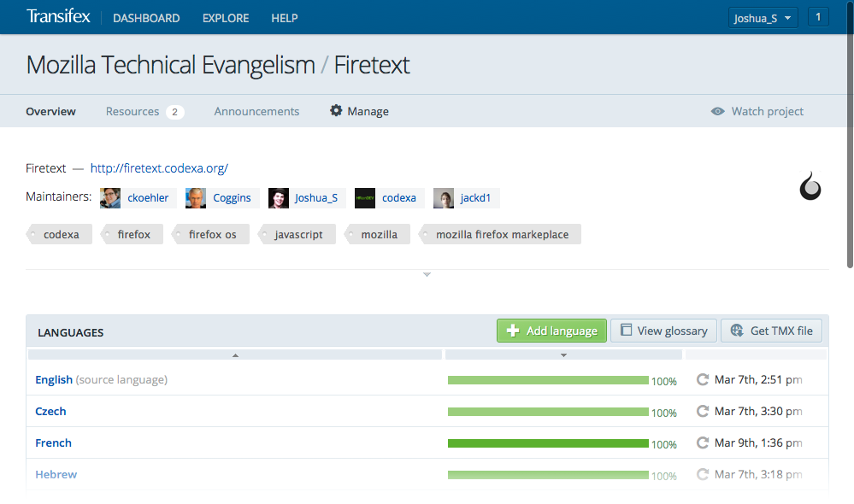Open jackd1's avatar picture
Screen dimensions: 854x504
pyautogui.click(x=444, y=198)
